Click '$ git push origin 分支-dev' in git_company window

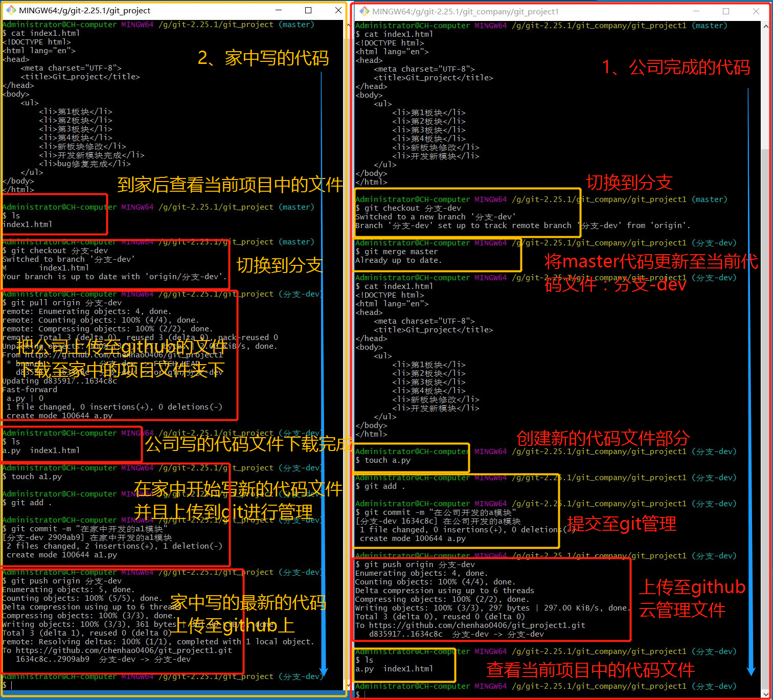click(415, 564)
